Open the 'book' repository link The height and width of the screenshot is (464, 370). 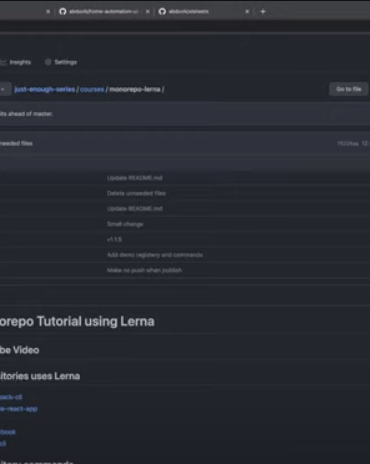(x=8, y=432)
